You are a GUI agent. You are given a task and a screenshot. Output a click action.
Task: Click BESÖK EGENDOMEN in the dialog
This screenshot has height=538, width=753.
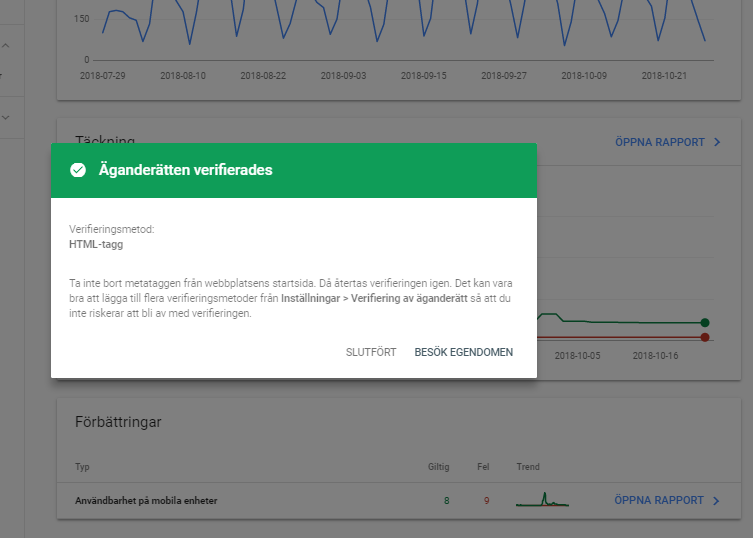(463, 352)
